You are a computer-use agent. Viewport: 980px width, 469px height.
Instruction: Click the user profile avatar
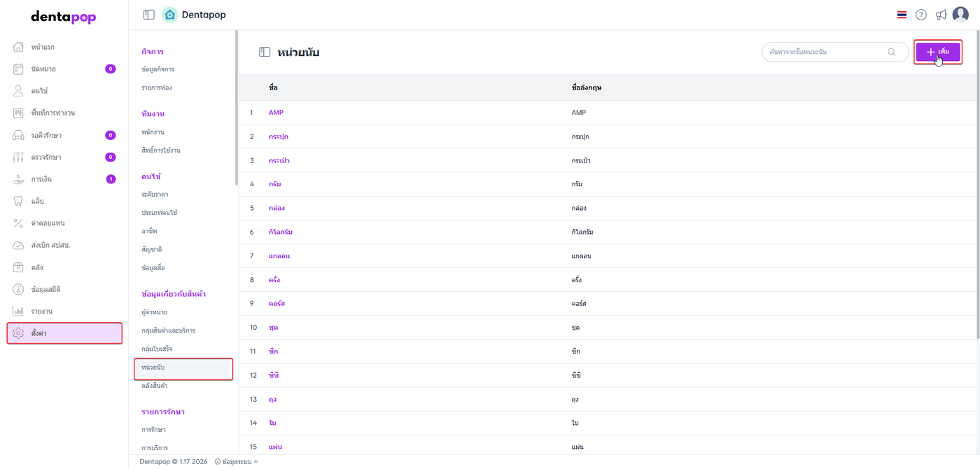click(960, 15)
